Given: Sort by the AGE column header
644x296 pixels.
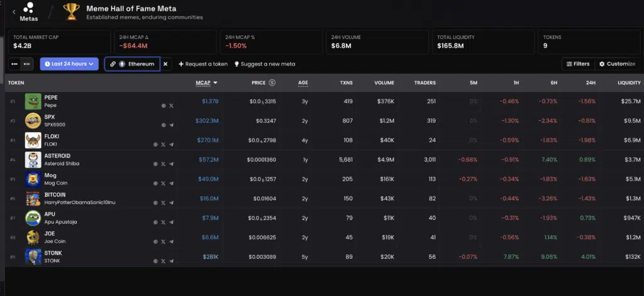Looking at the screenshot, I should click(303, 83).
